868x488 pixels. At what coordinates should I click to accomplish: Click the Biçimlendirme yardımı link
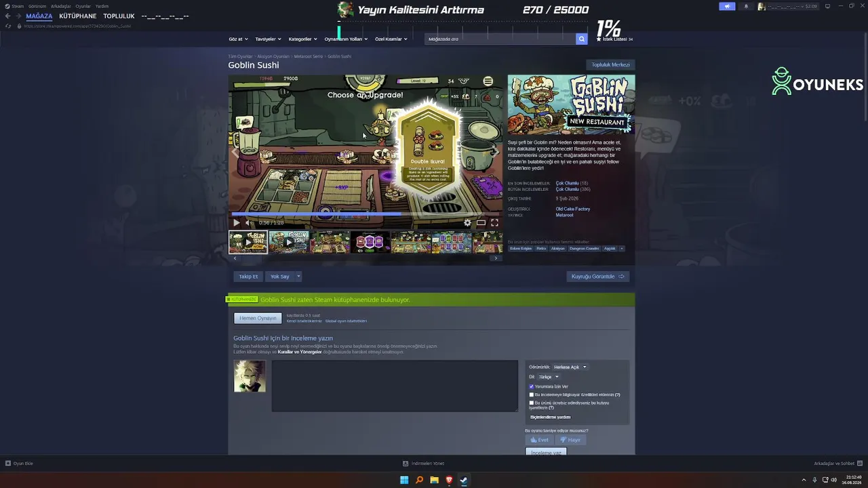click(x=551, y=418)
